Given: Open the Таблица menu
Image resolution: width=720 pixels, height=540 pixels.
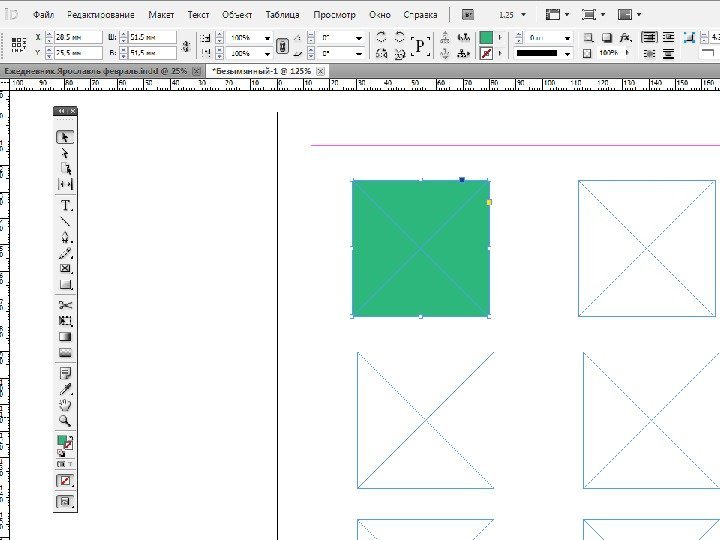Looking at the screenshot, I should [x=282, y=15].
